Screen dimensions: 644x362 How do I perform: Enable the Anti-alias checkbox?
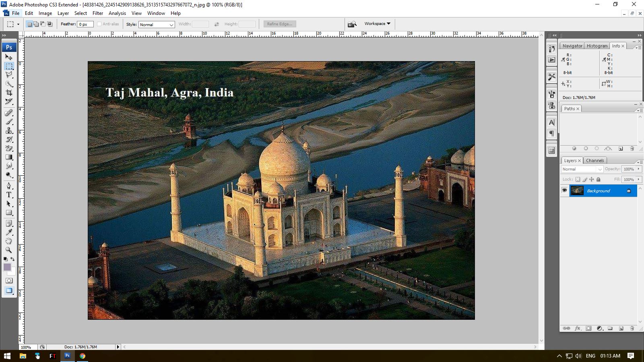99,24
